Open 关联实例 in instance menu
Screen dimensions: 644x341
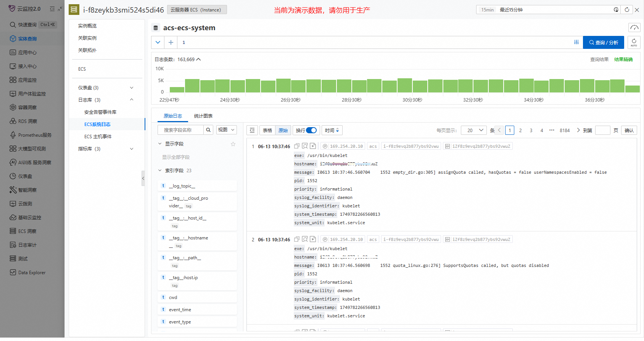tap(87, 38)
